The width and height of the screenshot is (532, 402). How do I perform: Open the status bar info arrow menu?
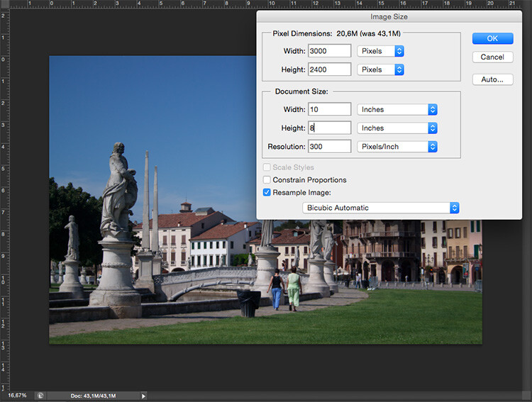coord(144,396)
